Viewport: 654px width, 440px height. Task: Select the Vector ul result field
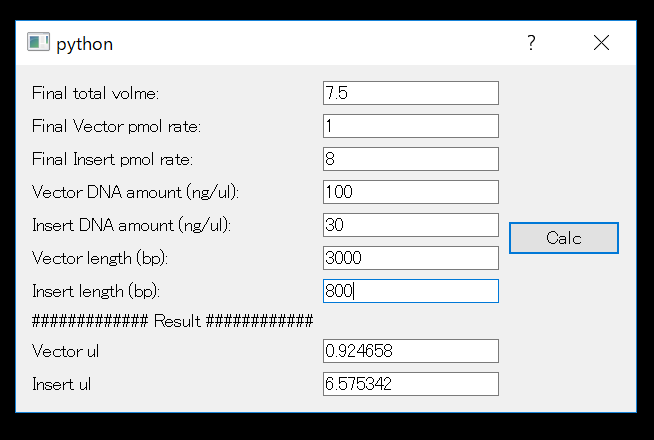point(410,351)
